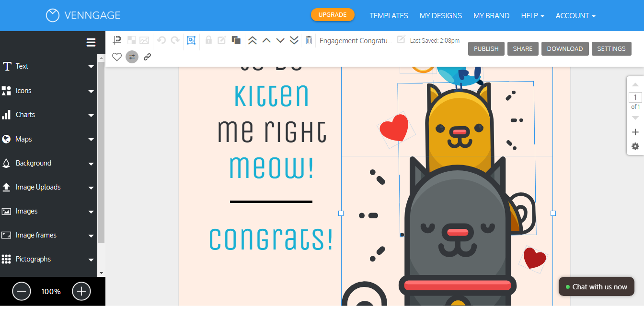The image size is (644, 321).
Task: Expand the Maps panel
Action: pos(48,139)
